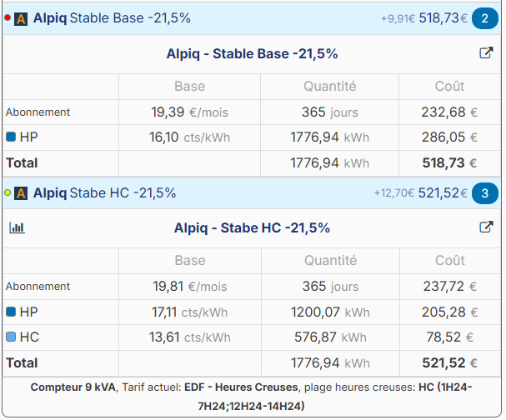Click the green status dot beside Stabe HC

8,192
